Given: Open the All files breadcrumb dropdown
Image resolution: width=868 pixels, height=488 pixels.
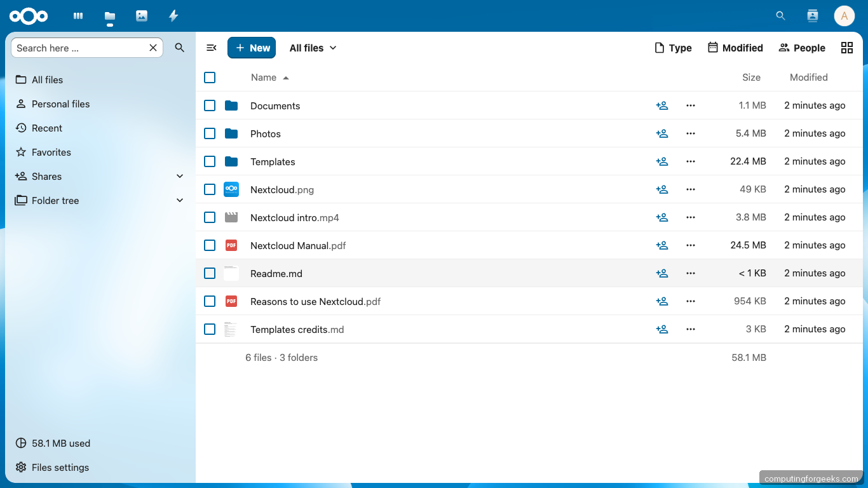Looking at the screenshot, I should pyautogui.click(x=313, y=48).
